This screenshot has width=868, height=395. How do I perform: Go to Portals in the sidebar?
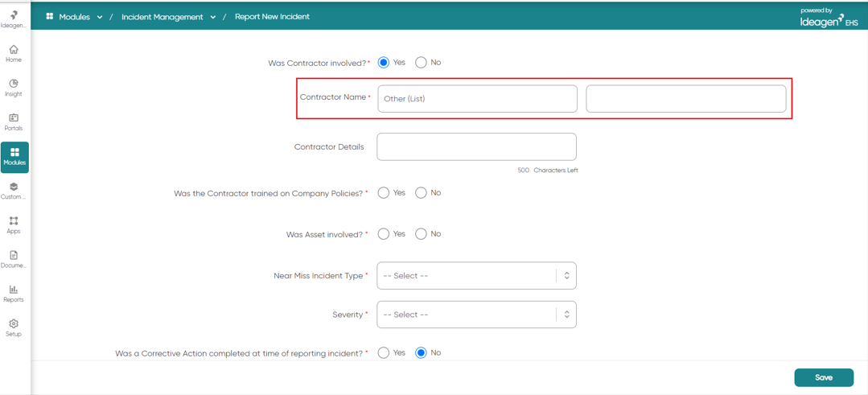tap(14, 121)
